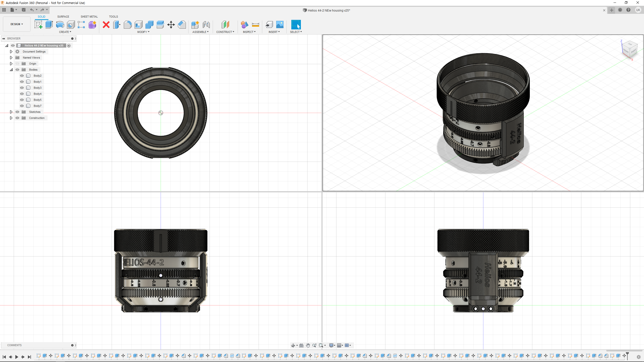Viewport: 644px width, 362px height.
Task: Toggle visibility of Body5
Action: (22, 100)
